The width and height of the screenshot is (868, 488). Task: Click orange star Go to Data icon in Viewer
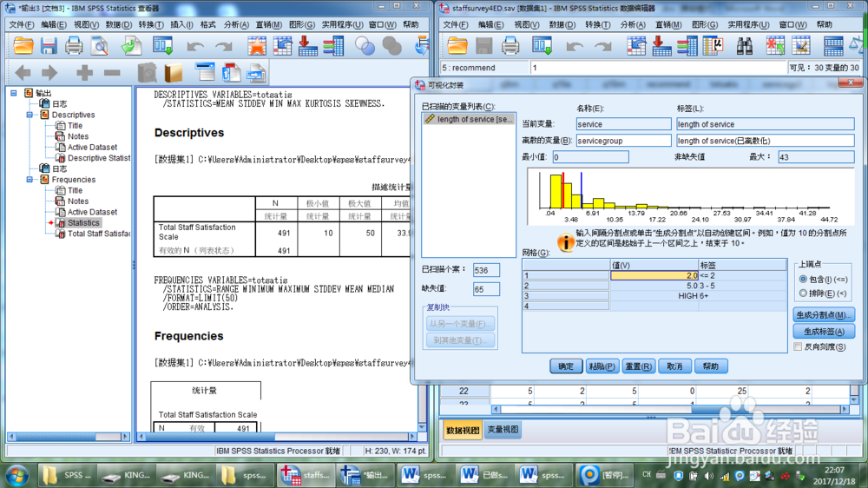point(257,46)
